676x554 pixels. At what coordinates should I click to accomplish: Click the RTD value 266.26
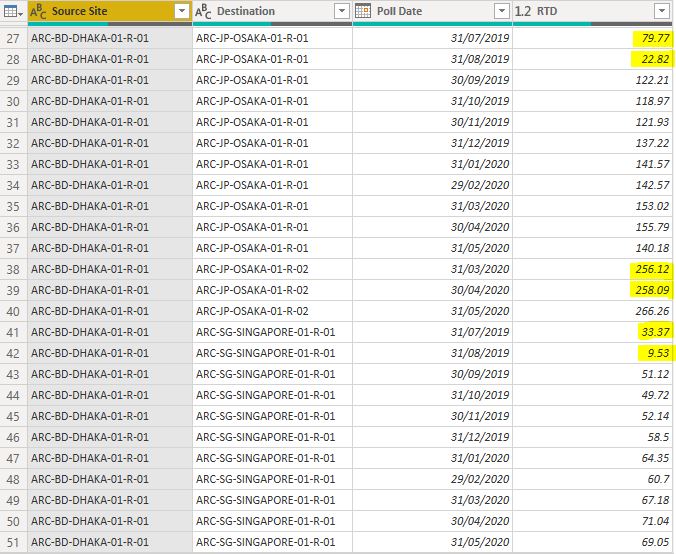pos(653,311)
